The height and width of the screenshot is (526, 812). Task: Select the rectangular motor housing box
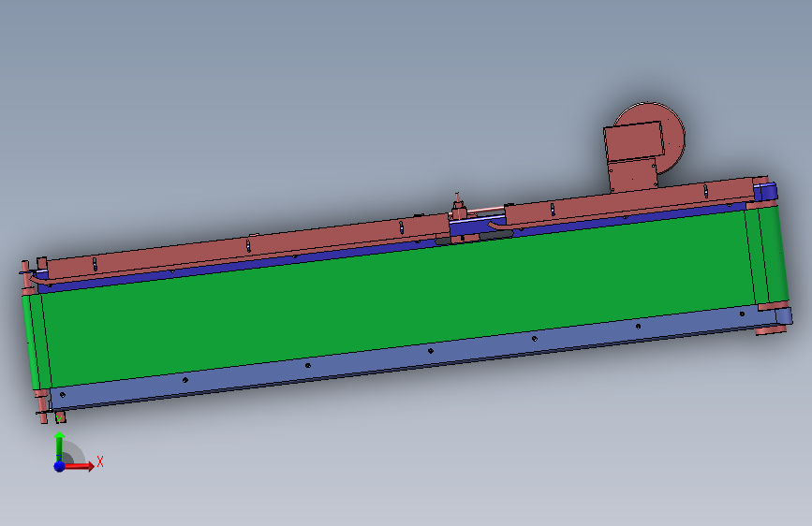tap(634, 141)
